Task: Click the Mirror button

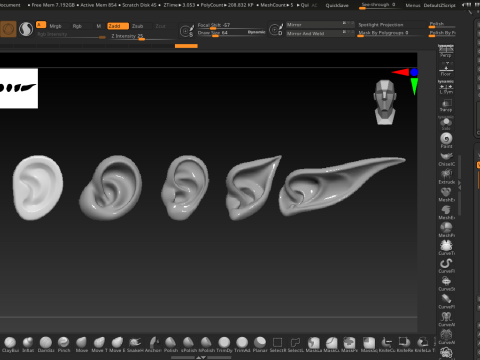Action: point(320,25)
